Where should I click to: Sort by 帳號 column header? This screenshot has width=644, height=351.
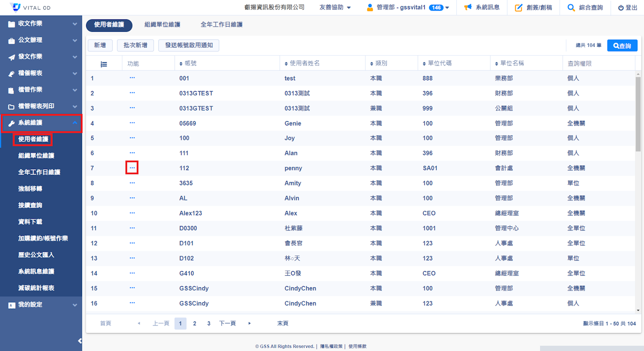point(188,63)
